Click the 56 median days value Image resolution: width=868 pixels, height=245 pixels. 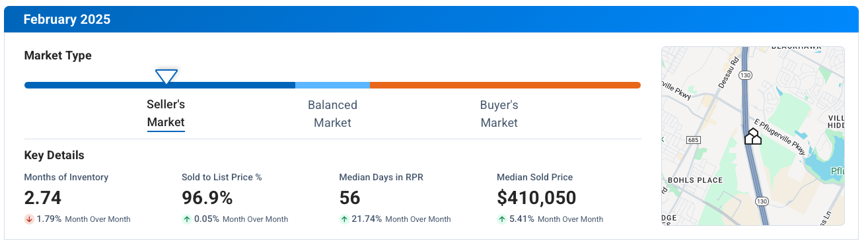click(349, 198)
